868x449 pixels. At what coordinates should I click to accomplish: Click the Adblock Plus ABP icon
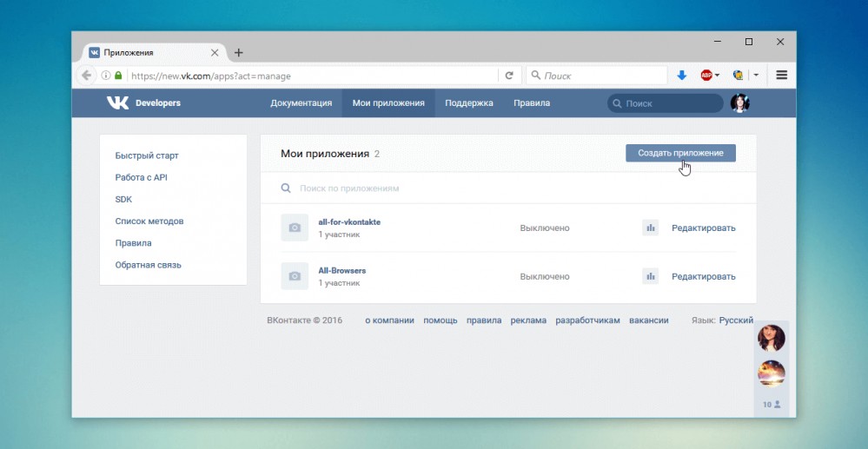tap(706, 76)
